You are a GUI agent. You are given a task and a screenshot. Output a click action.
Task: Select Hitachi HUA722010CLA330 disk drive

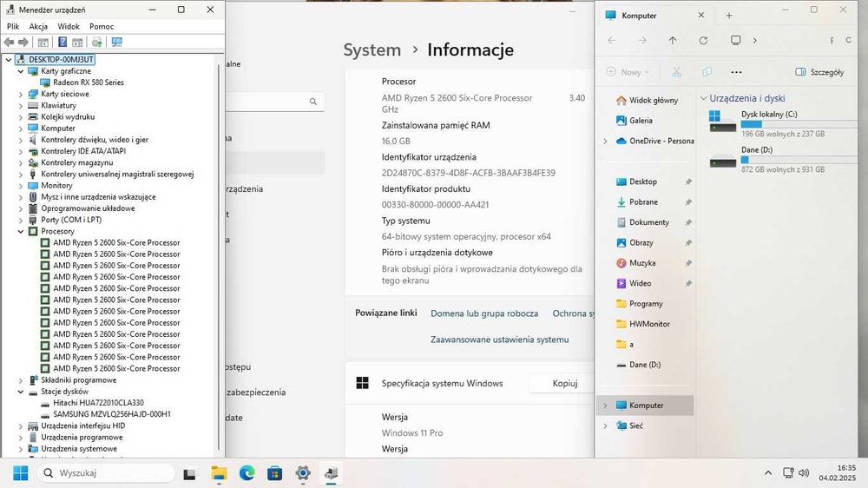click(x=99, y=403)
